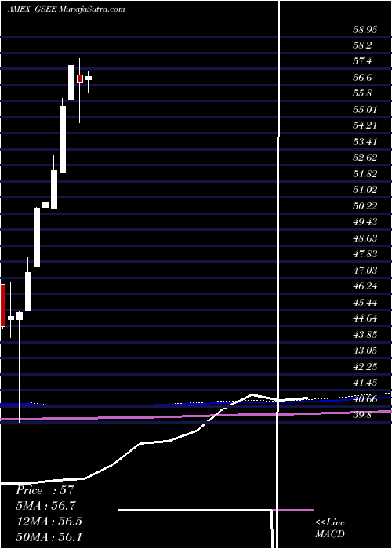The width and height of the screenshot is (392, 549).
Task: Click the Price : 57 readout
Action: click(45, 490)
